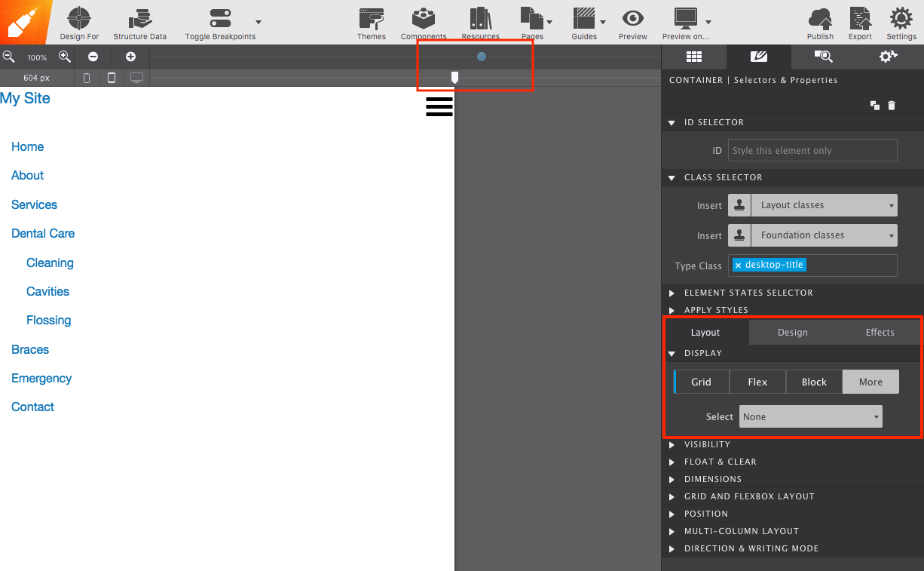Set display to Block
Image resolution: width=924 pixels, height=571 pixels.
click(x=814, y=382)
